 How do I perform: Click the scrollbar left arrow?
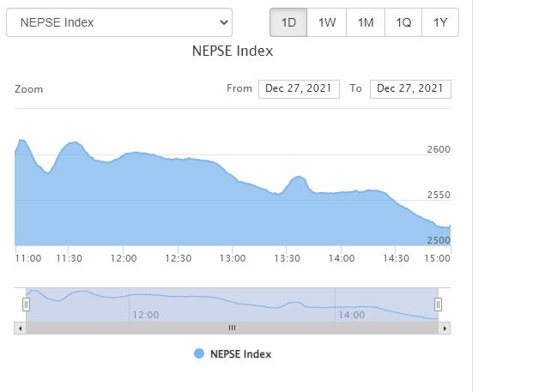(20, 328)
